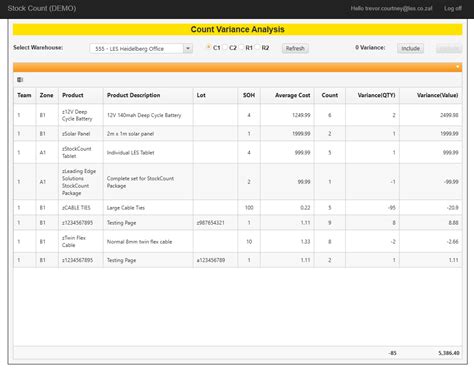Click the grid menu icon above the table

[20, 80]
